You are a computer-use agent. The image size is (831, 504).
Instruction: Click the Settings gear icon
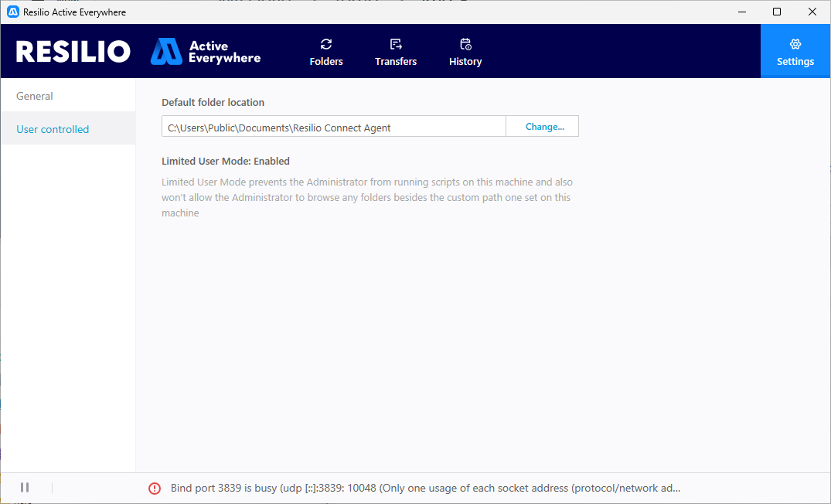(795, 45)
